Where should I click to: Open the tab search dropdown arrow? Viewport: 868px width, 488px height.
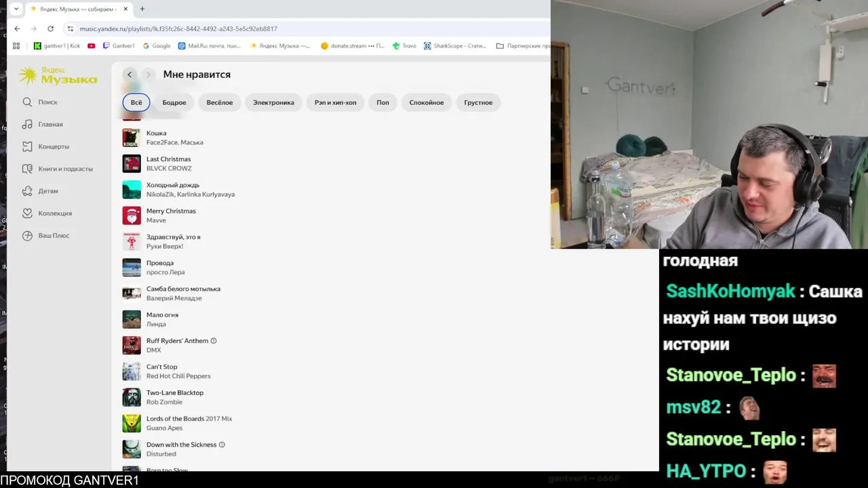click(x=16, y=9)
